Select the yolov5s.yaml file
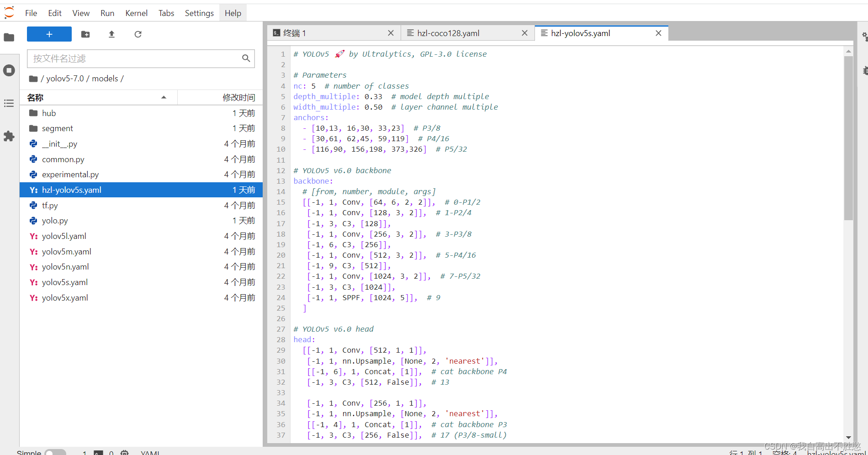The image size is (868, 455). point(141,282)
